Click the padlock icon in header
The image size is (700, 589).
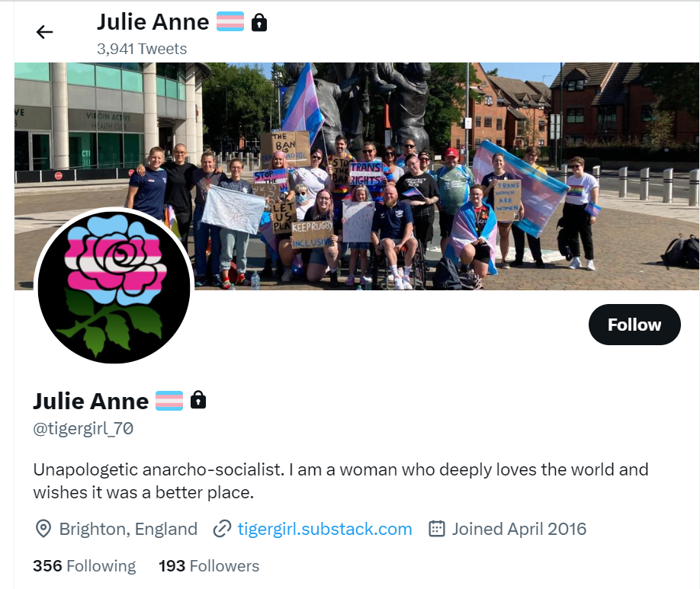pyautogui.click(x=259, y=22)
